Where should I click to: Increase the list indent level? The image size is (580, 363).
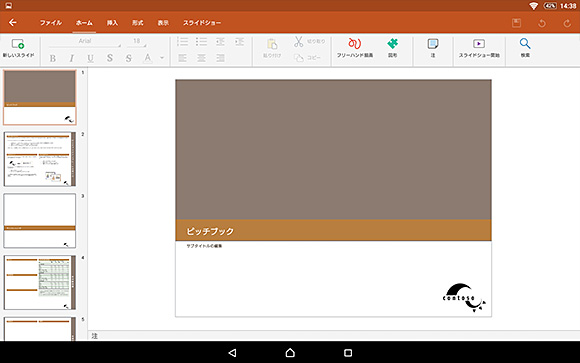[x=239, y=41]
